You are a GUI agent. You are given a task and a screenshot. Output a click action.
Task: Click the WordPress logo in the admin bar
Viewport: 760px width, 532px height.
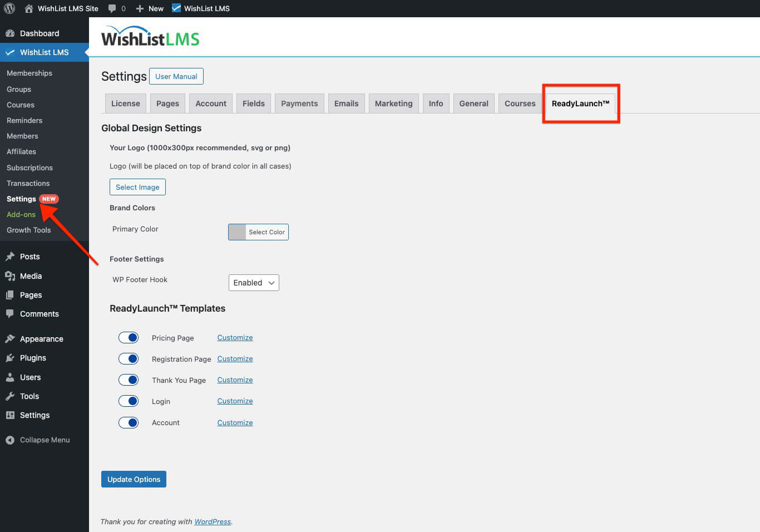click(x=9, y=8)
